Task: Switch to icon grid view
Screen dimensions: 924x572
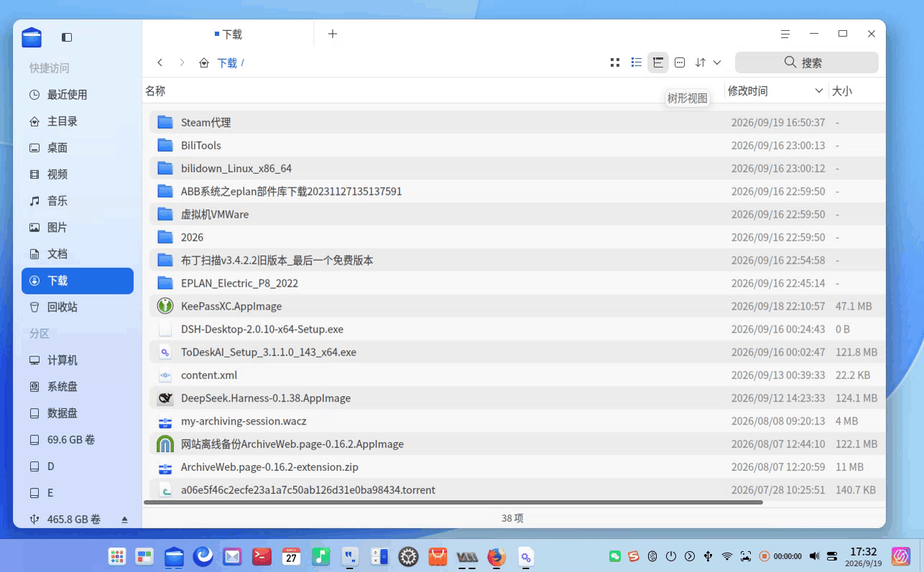Action: point(614,63)
